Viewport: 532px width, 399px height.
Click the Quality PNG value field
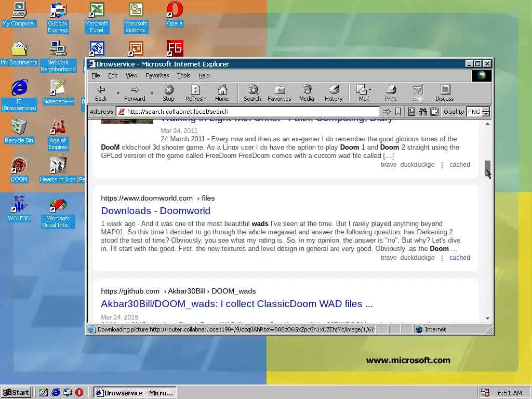(x=474, y=112)
